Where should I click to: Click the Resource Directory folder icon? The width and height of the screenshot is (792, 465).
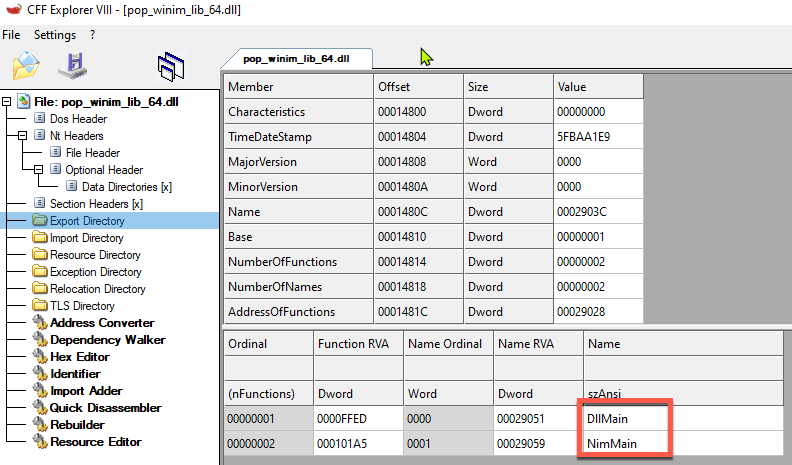point(39,254)
